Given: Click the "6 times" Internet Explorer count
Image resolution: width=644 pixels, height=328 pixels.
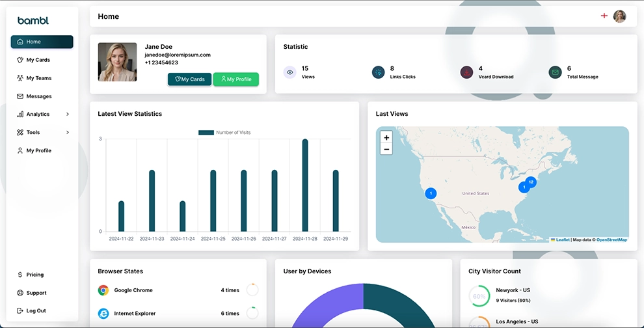Looking at the screenshot, I should [x=230, y=313].
